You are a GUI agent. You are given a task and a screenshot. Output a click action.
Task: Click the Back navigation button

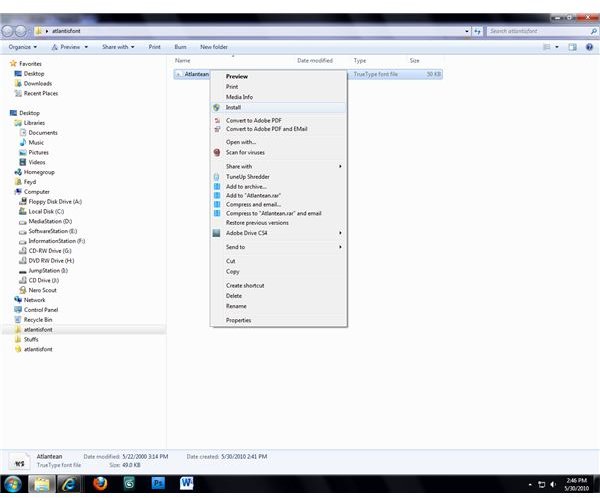tap(8, 31)
